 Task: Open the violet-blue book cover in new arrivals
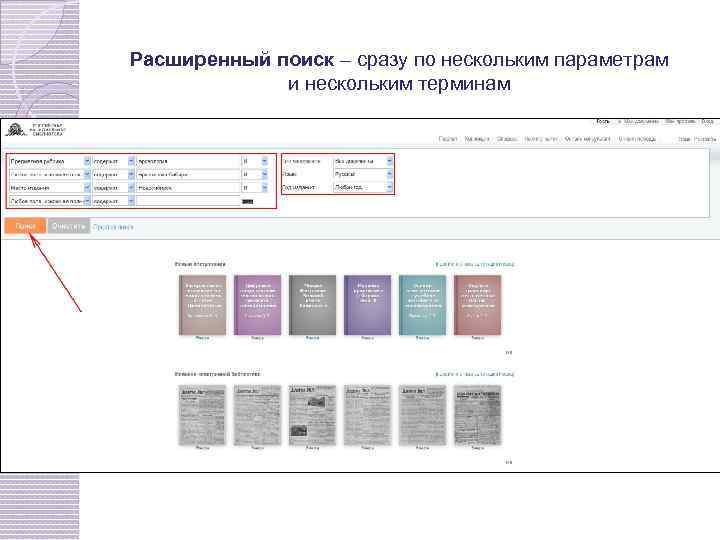pyautogui.click(x=367, y=305)
